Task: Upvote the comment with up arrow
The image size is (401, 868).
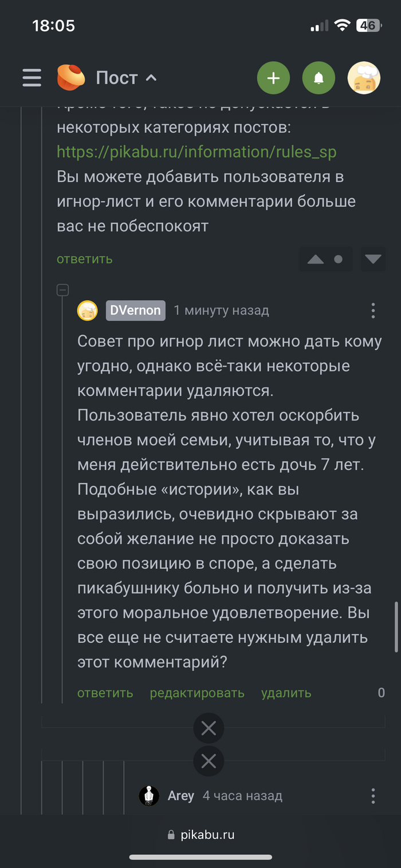Action: tap(316, 260)
